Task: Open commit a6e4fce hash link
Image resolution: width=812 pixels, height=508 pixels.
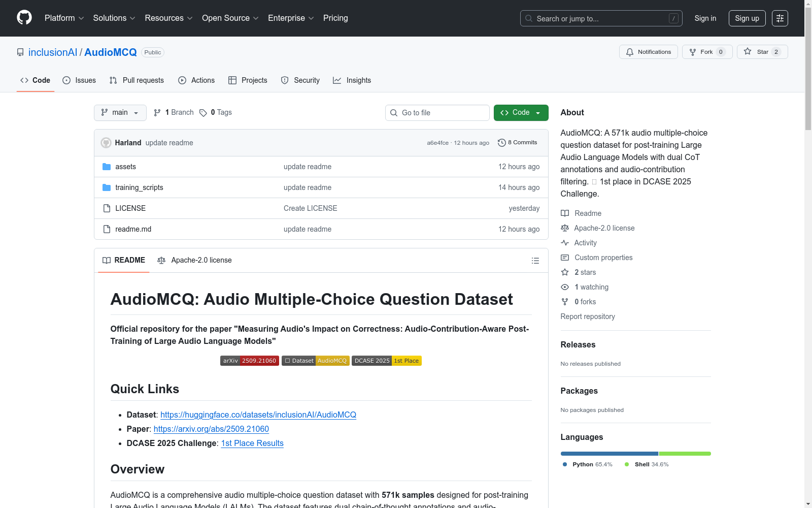Action: point(438,143)
